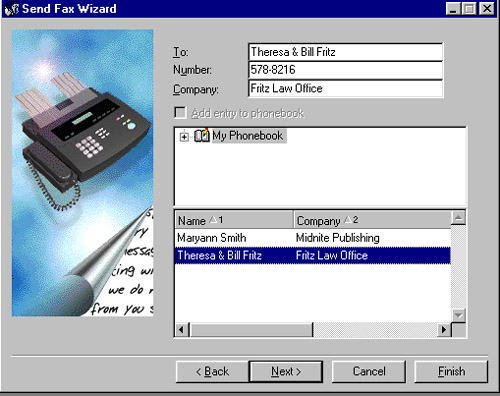This screenshot has height=396, width=500.
Task: Go to the next step with Next
Action: [286, 371]
